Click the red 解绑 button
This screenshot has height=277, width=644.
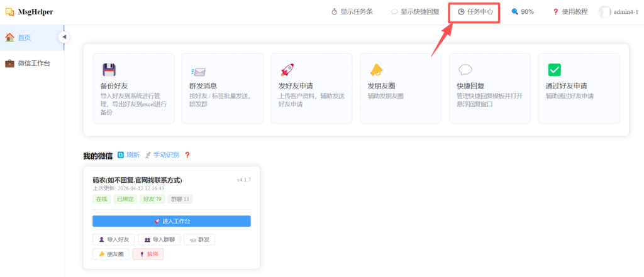pyautogui.click(x=148, y=254)
